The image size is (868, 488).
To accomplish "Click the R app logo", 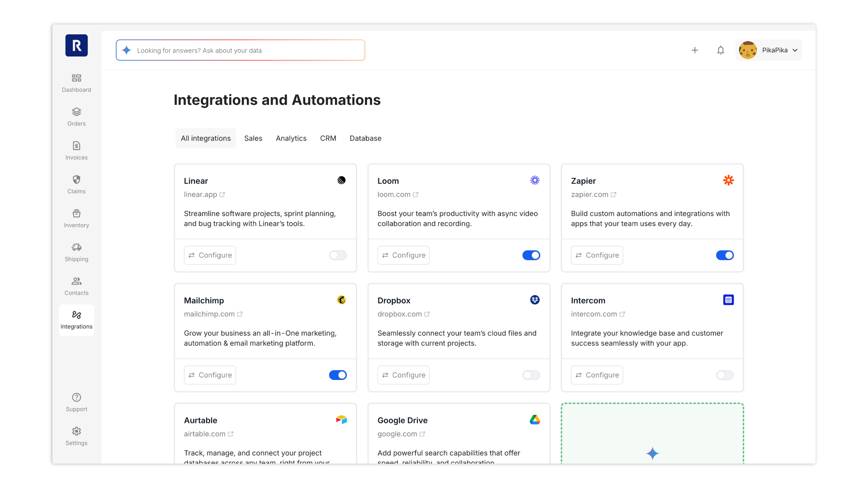I will pos(76,46).
